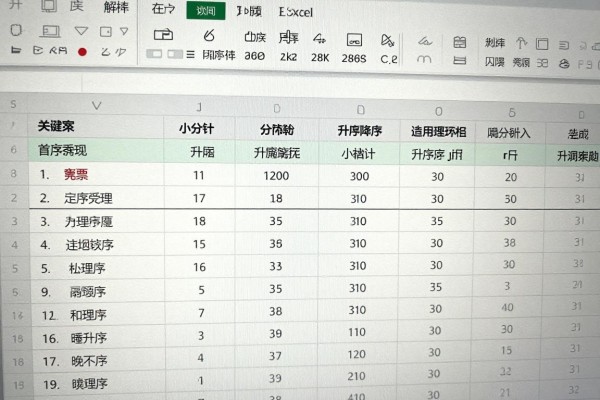
Task: Click the stacked rows icon below the book icon
Action: point(460,60)
